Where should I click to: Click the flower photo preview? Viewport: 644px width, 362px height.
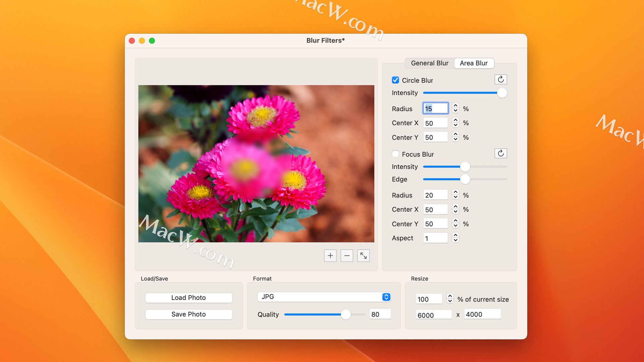point(256,164)
